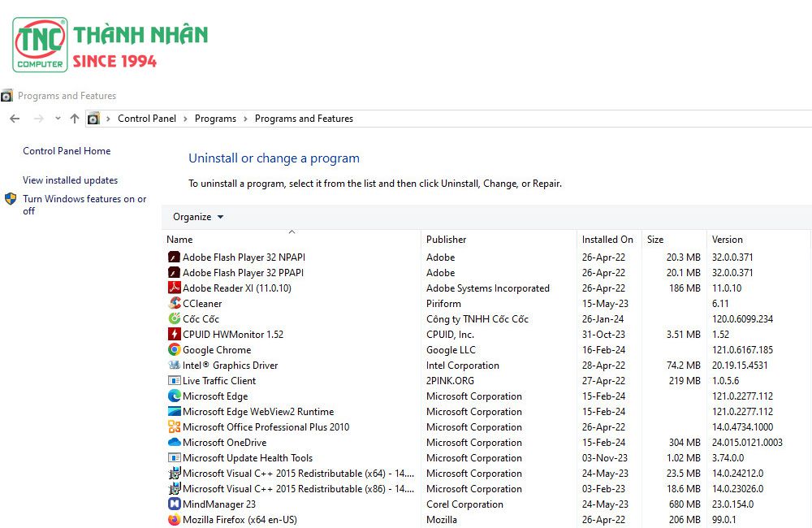Open View installed updates link
This screenshot has height=528, width=812.
(71, 180)
